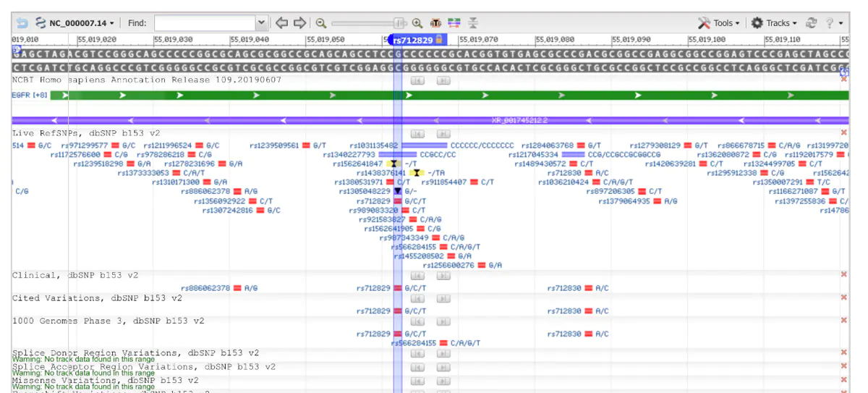Close the Splice Donor Region Variations track
The image size is (868, 393).
pos(843,352)
